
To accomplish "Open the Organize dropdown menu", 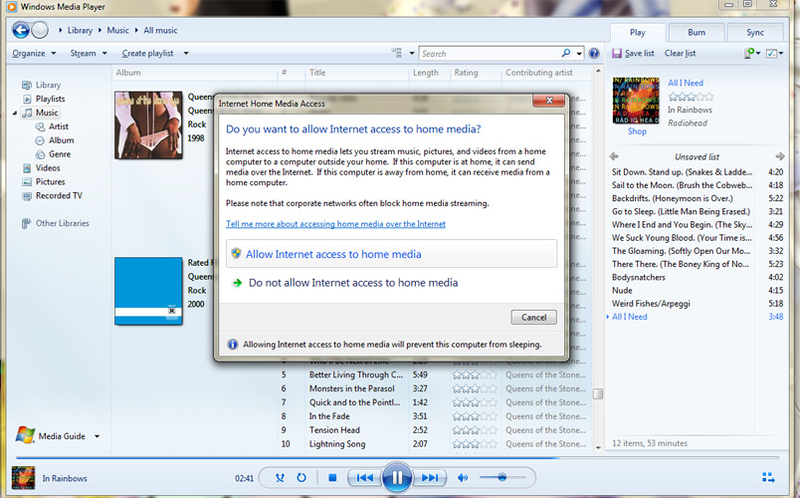I will tap(34, 53).
